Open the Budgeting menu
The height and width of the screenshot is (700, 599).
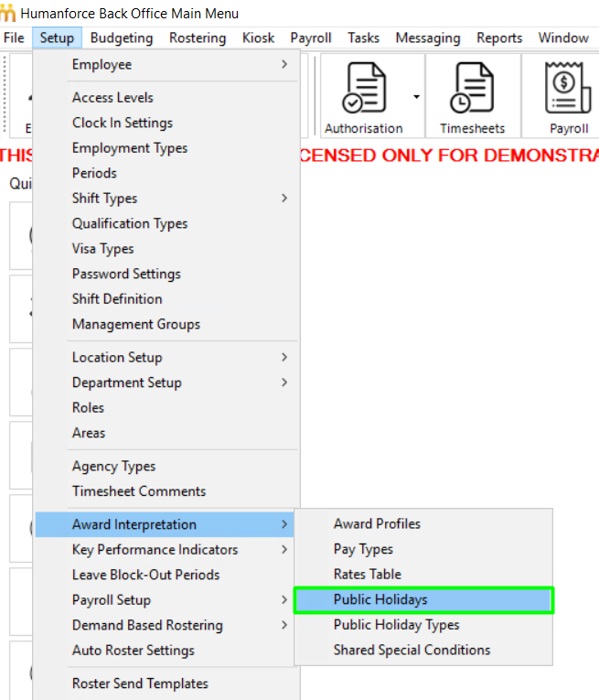(x=122, y=38)
